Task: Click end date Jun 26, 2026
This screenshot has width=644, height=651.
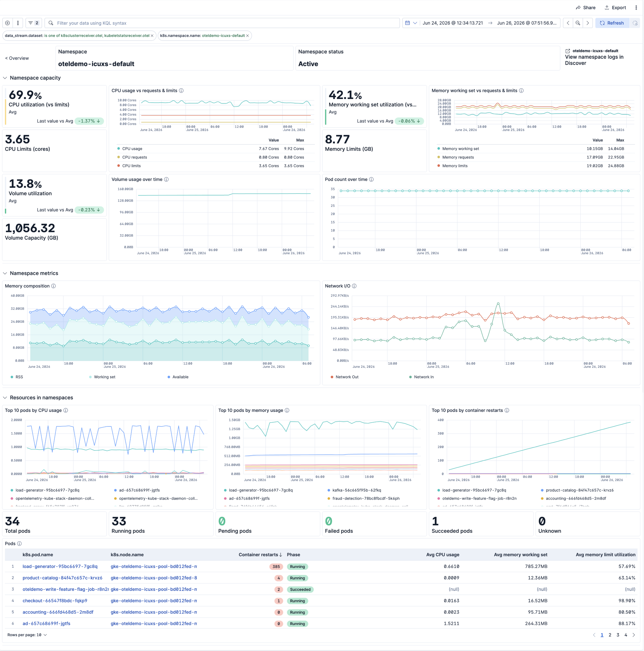Action: click(526, 23)
